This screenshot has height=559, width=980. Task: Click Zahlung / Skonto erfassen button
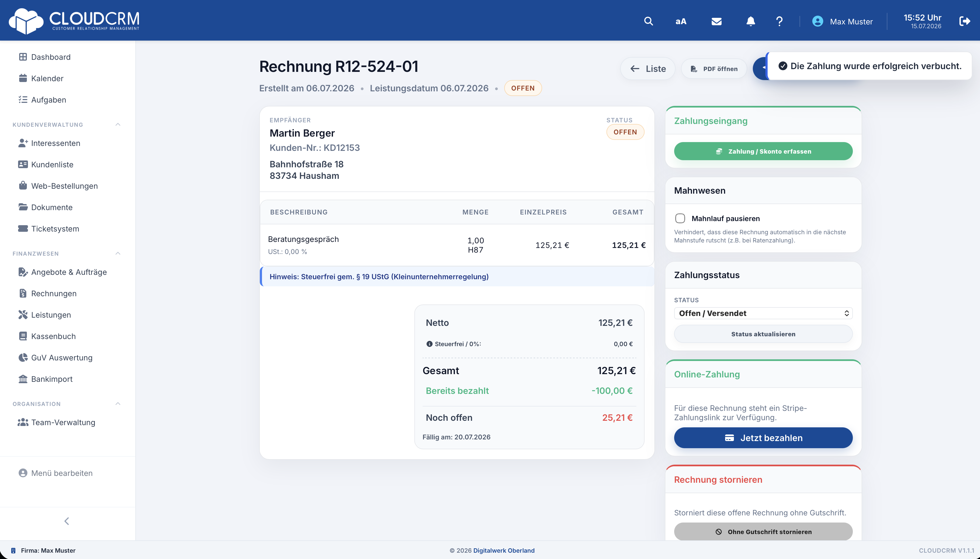pyautogui.click(x=763, y=151)
